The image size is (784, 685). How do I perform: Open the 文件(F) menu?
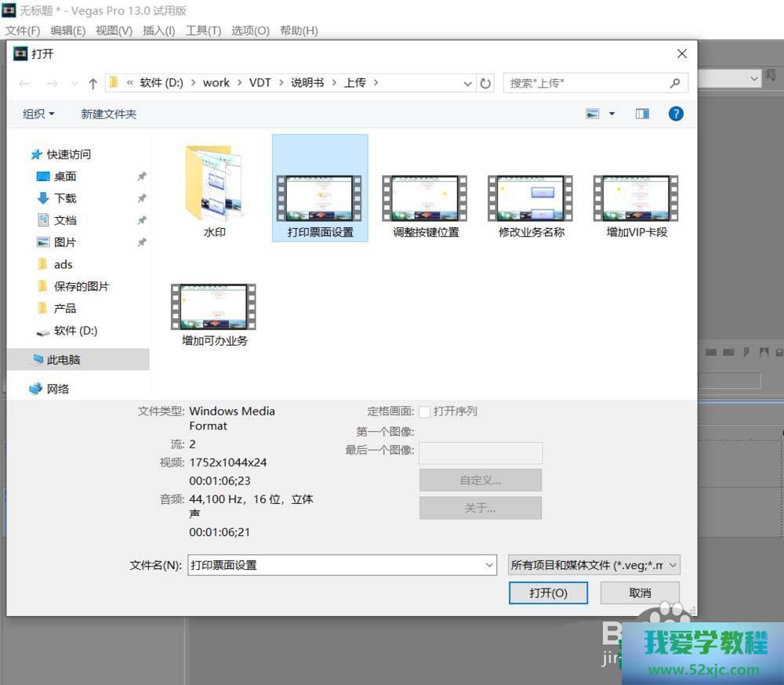(23, 31)
